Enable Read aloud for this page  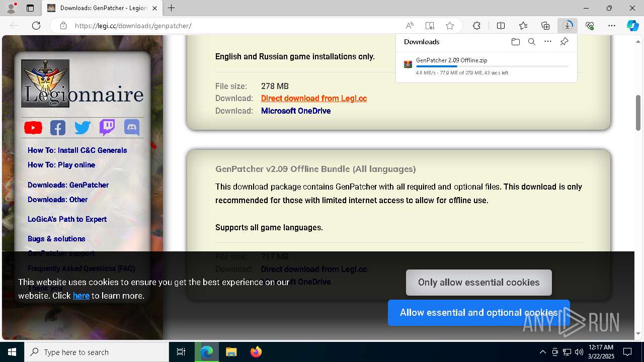tap(410, 26)
